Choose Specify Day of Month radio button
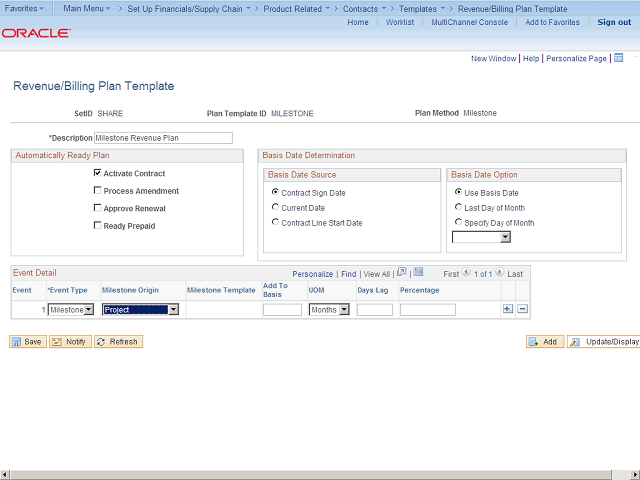 pos(458,222)
